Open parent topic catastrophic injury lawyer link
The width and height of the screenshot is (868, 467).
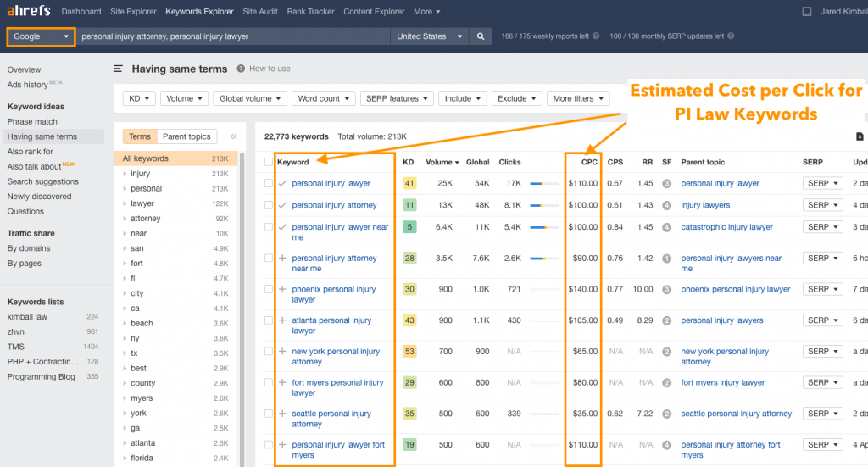726,227
